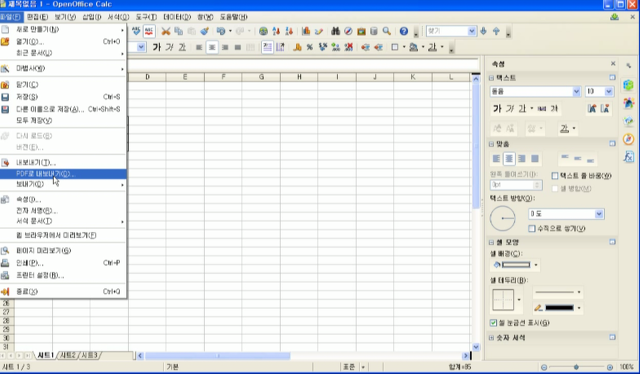Open font name dropdown in sidebar

[576, 91]
